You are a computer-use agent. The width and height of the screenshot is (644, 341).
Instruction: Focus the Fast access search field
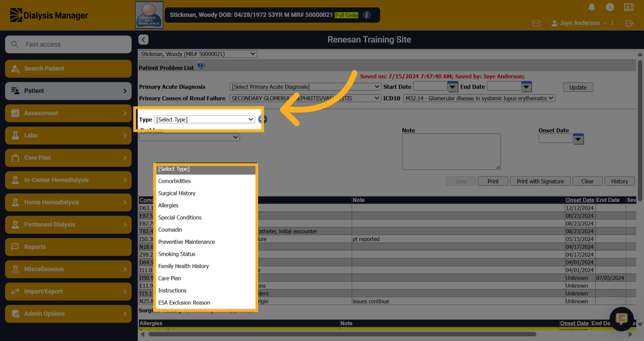coord(68,44)
